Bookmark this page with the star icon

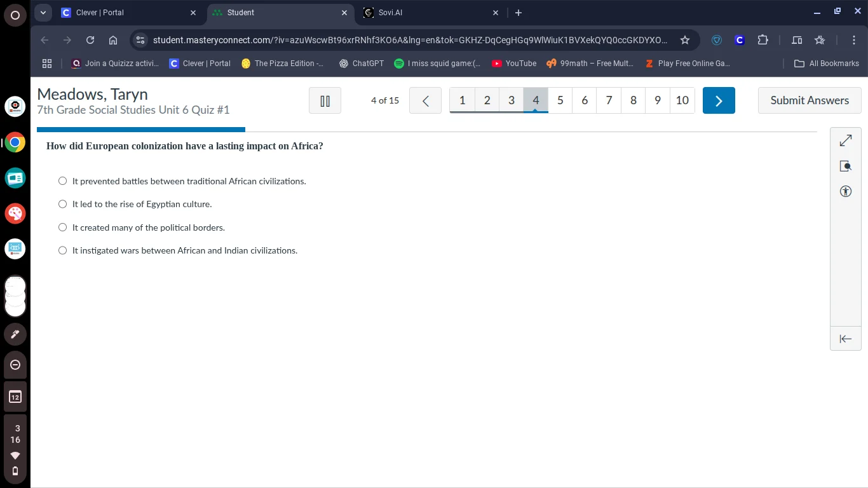pos(684,40)
